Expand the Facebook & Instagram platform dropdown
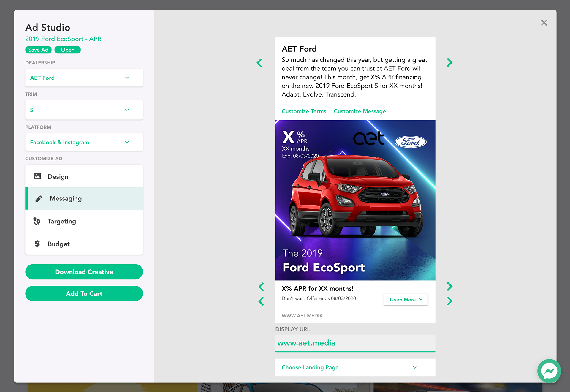The height and width of the screenshot is (392, 570). (x=84, y=142)
